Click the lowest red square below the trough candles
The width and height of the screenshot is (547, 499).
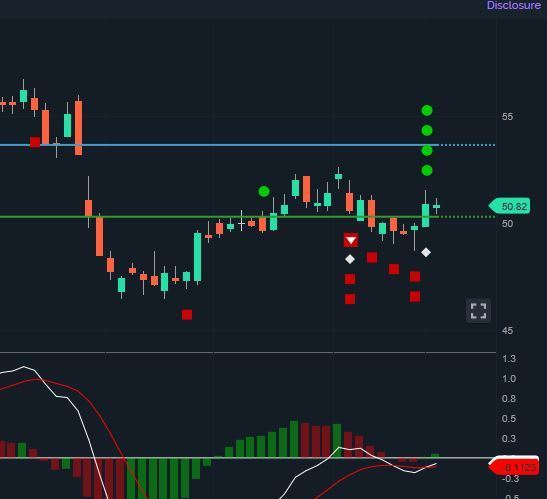click(187, 315)
